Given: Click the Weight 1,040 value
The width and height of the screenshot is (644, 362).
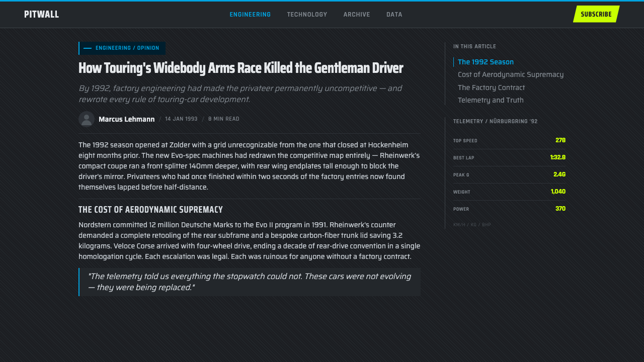Looking at the screenshot, I should tap(558, 192).
